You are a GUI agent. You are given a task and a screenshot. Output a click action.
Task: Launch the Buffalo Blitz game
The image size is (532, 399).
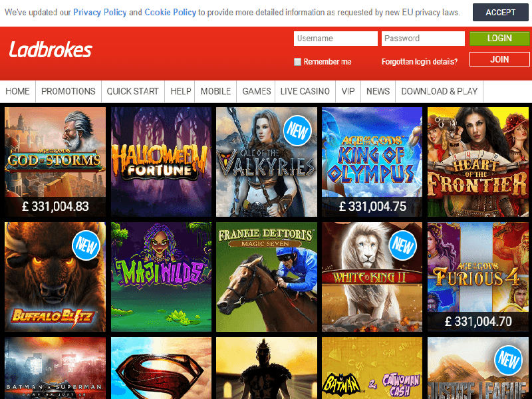click(55, 277)
